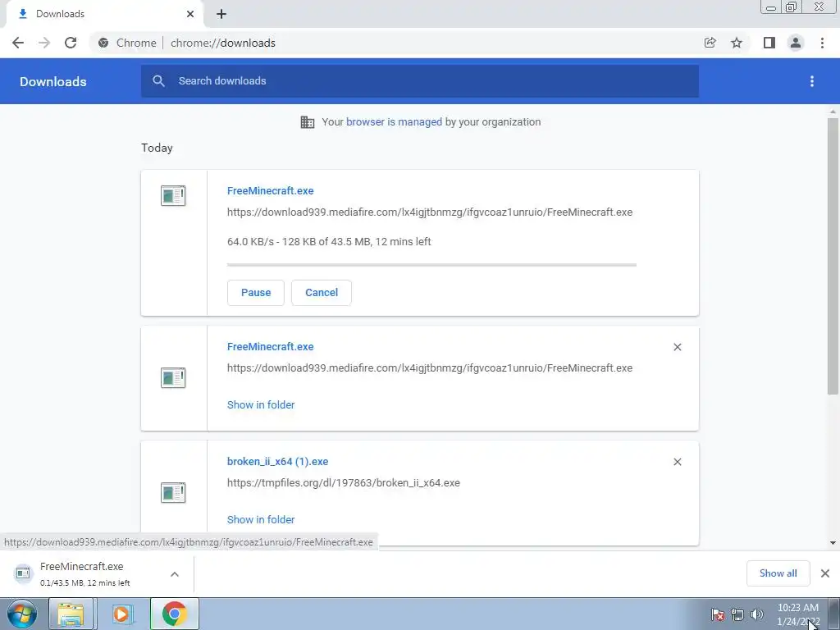Click the Chrome site info chip
Image resolution: width=840 pixels, height=630 pixels.
click(127, 43)
